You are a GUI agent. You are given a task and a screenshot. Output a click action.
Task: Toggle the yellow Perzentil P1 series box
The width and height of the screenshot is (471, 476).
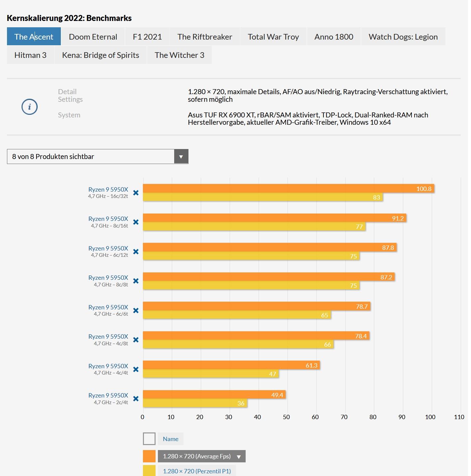pos(149,471)
